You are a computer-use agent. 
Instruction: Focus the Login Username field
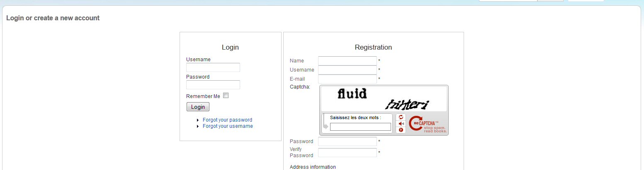tap(213, 67)
